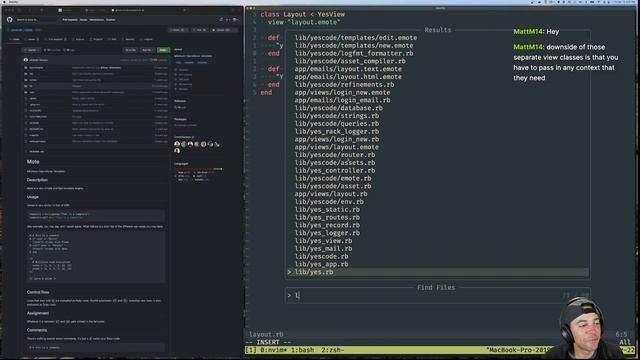This screenshot has width=640, height=360.
Task: Click MattM14's 'Hey' chat message
Action: [x=536, y=31]
